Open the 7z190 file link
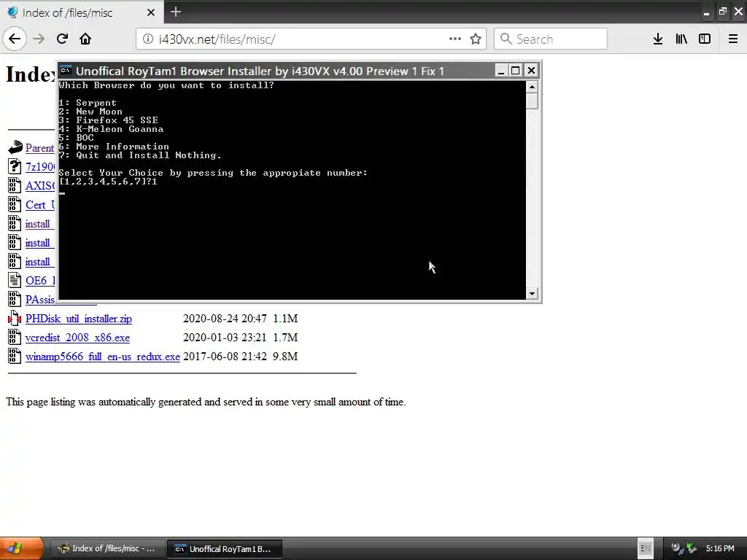This screenshot has width=747, height=560. pos(40,167)
